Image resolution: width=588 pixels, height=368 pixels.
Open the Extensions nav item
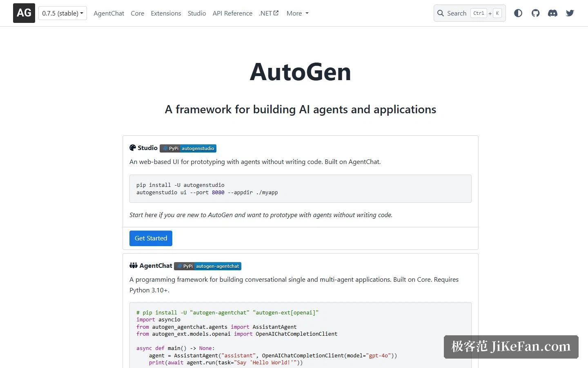point(166,13)
